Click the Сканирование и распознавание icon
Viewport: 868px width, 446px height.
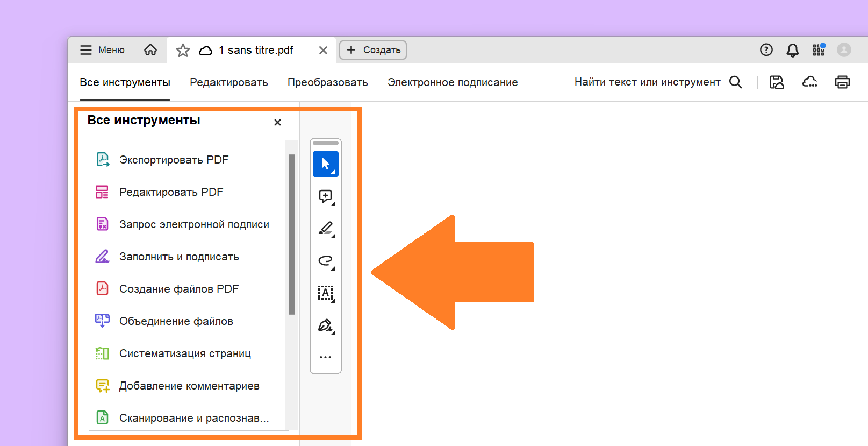pyautogui.click(x=102, y=417)
